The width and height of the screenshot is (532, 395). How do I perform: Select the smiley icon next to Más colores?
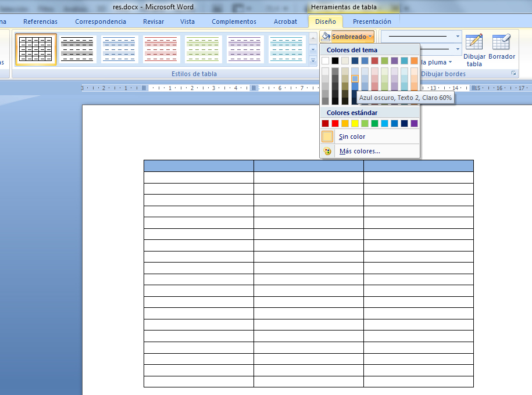(x=327, y=151)
